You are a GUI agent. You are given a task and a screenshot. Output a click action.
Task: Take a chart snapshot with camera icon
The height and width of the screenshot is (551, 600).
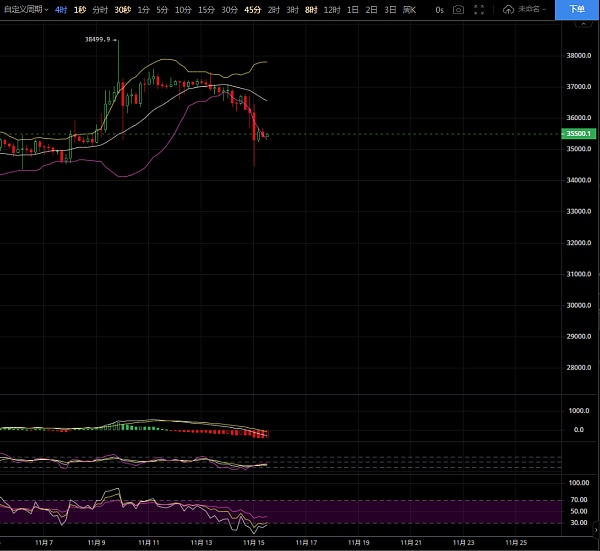coord(458,9)
